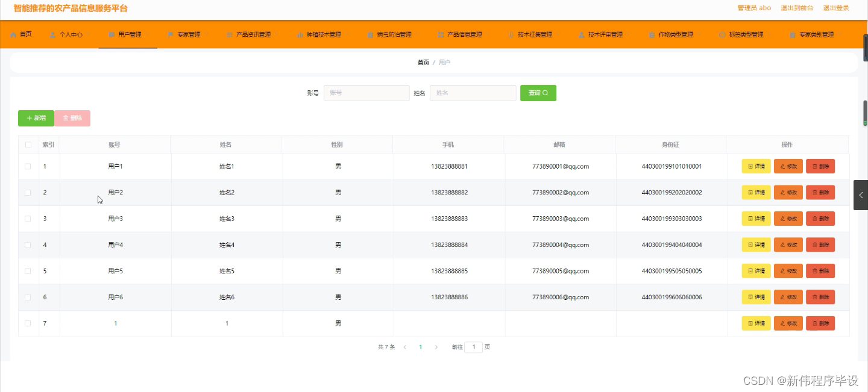Check the select-all checkbox in table header
The width and height of the screenshot is (868, 392).
28,145
